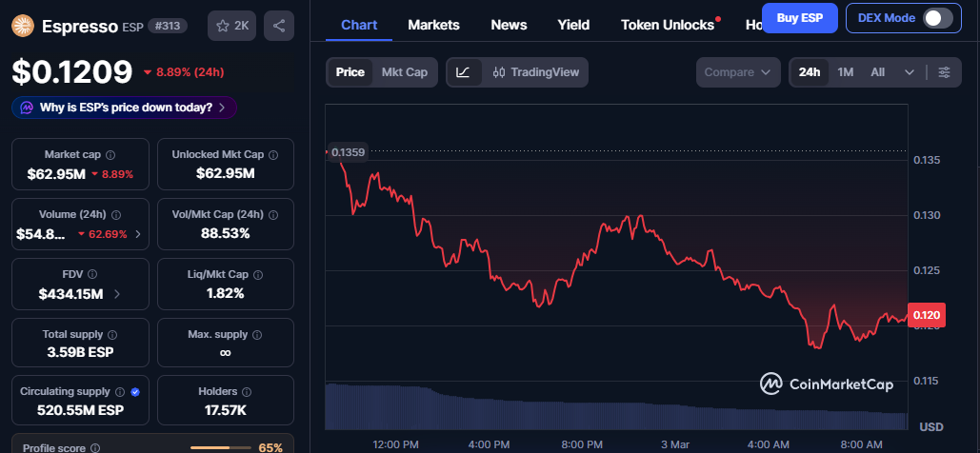Select the line chart view icon
Viewport: 980px width, 453px height.
point(463,72)
